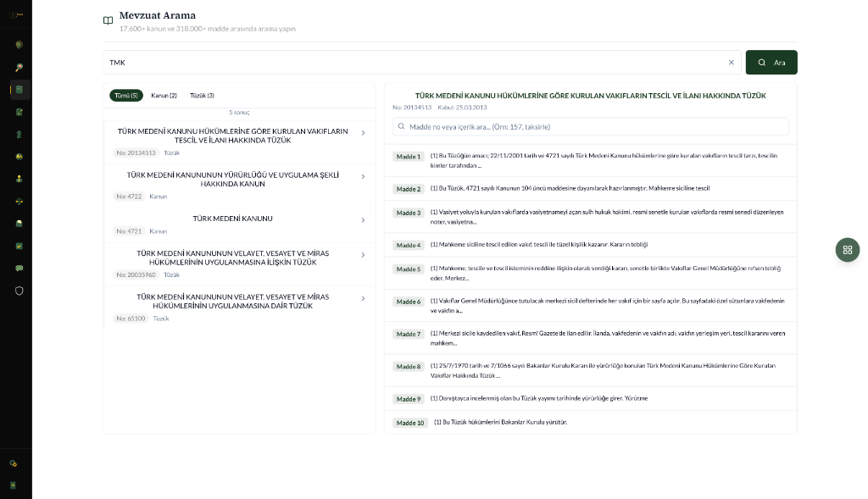Expand the TÜRK MEDENİ KANUNU result chevron
The width and height of the screenshot is (868, 499).
pos(363,220)
